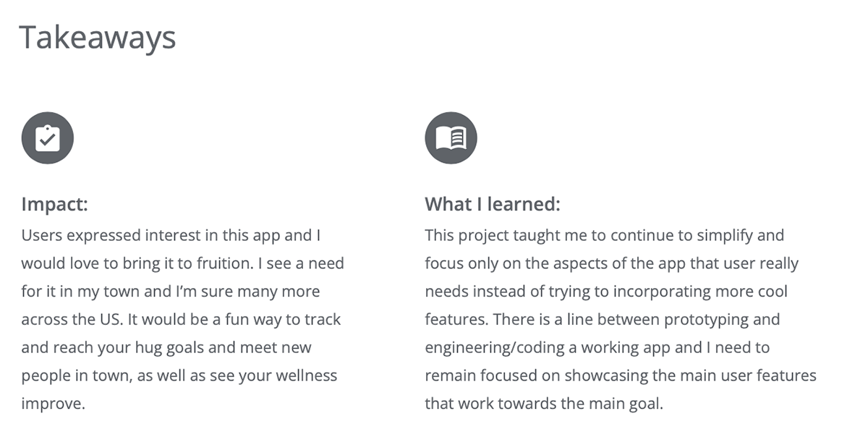Image resolution: width=868 pixels, height=437 pixels.
Task: Click the word "wellness" in Impact paragraph
Action: tap(308, 376)
